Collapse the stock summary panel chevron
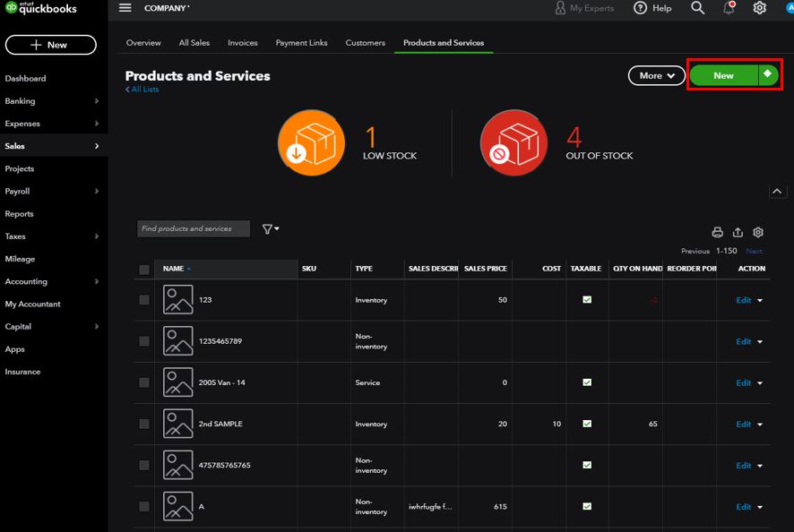Viewport: 794px width, 532px height. (777, 191)
